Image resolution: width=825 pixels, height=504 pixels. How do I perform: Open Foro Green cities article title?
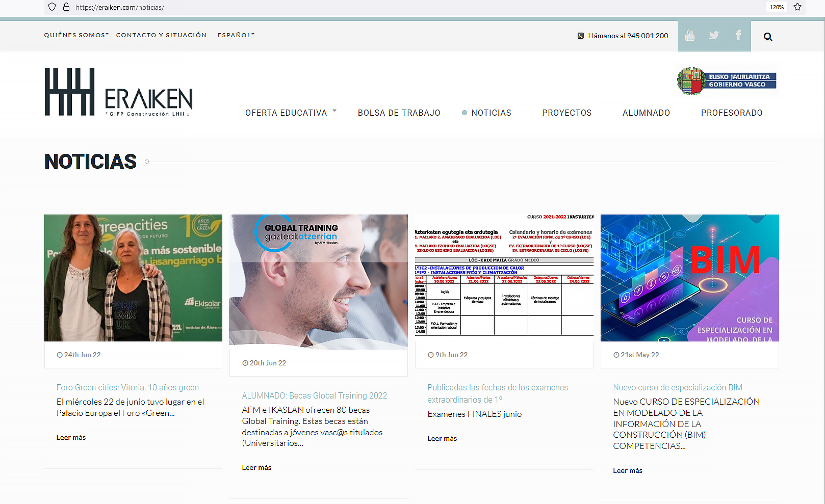click(x=127, y=387)
